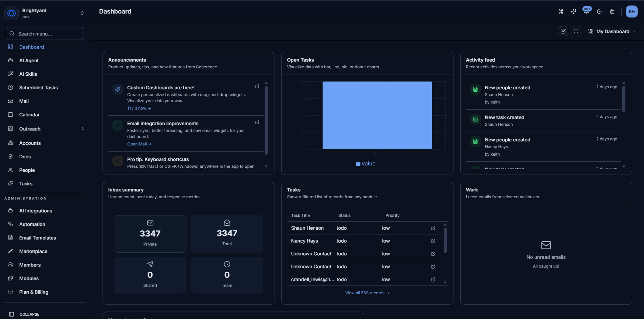644x319 pixels.
Task: Open the AI assistant sparkles icon
Action: pos(573,11)
